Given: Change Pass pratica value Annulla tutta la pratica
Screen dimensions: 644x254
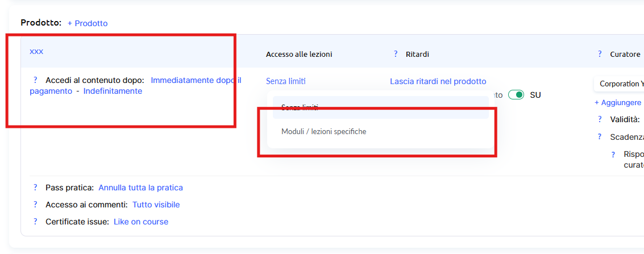Looking at the screenshot, I should pos(140,188).
